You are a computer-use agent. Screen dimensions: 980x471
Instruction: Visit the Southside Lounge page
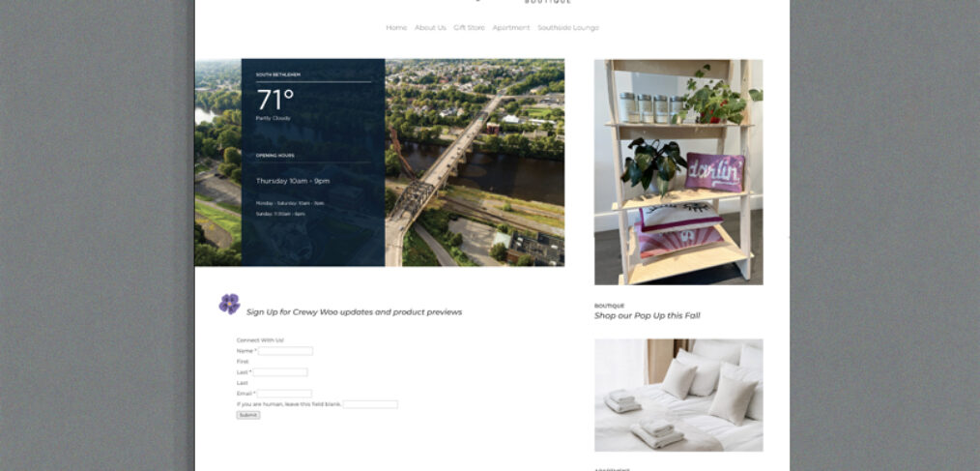[568, 27]
